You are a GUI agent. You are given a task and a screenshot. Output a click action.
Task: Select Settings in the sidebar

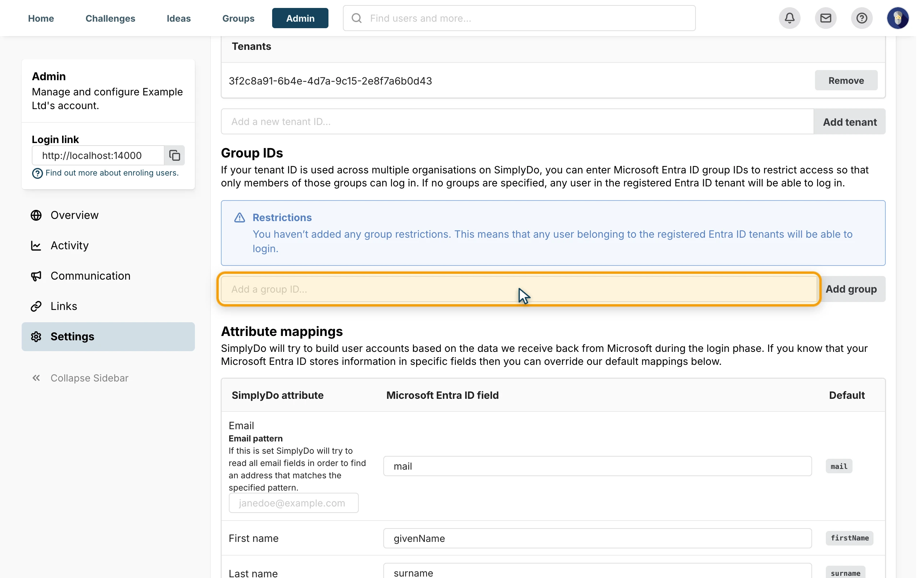tap(108, 336)
